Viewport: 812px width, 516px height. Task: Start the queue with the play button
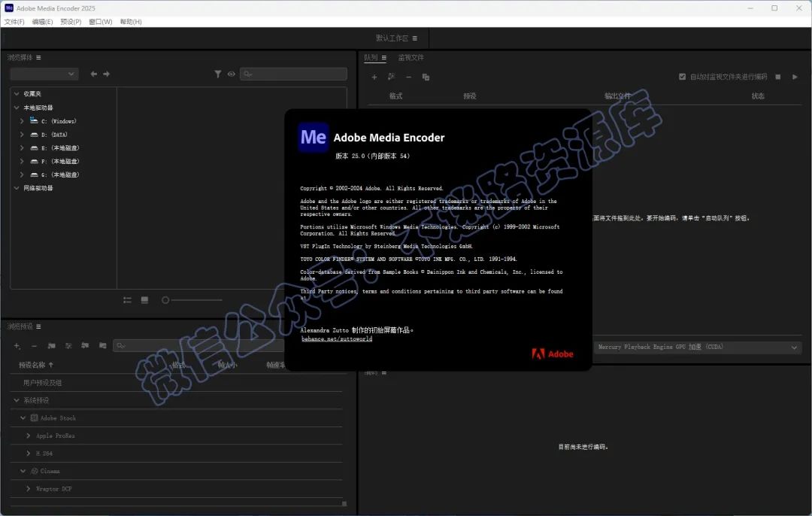[795, 77]
